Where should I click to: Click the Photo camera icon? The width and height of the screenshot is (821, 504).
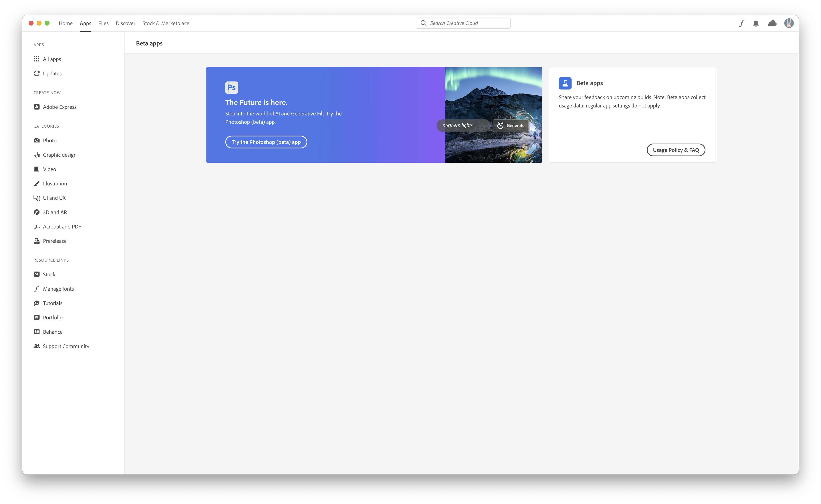pyautogui.click(x=37, y=140)
